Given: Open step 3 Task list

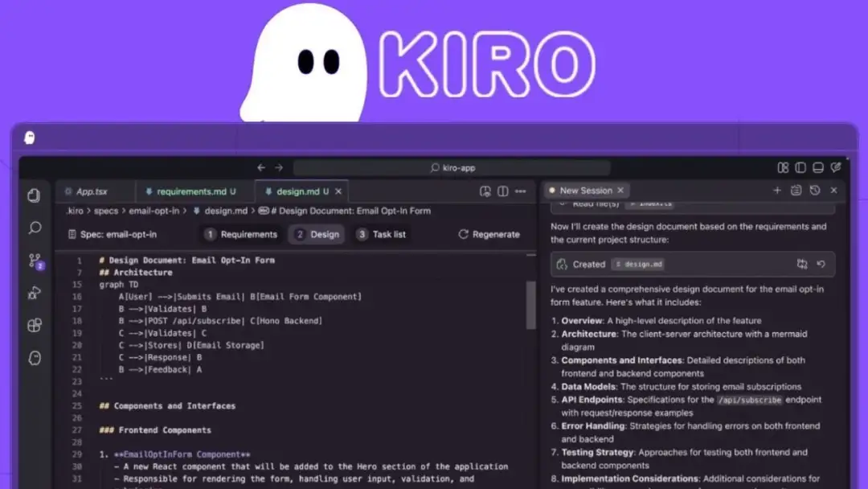Looking at the screenshot, I should tap(382, 234).
